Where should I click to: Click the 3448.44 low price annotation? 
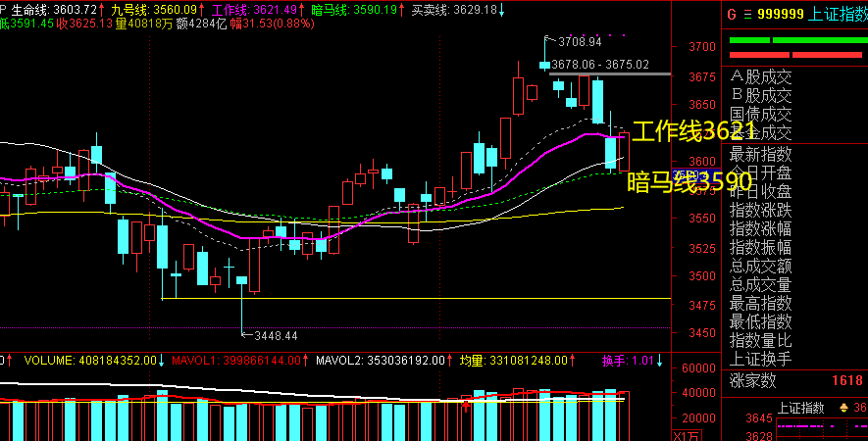(x=276, y=336)
